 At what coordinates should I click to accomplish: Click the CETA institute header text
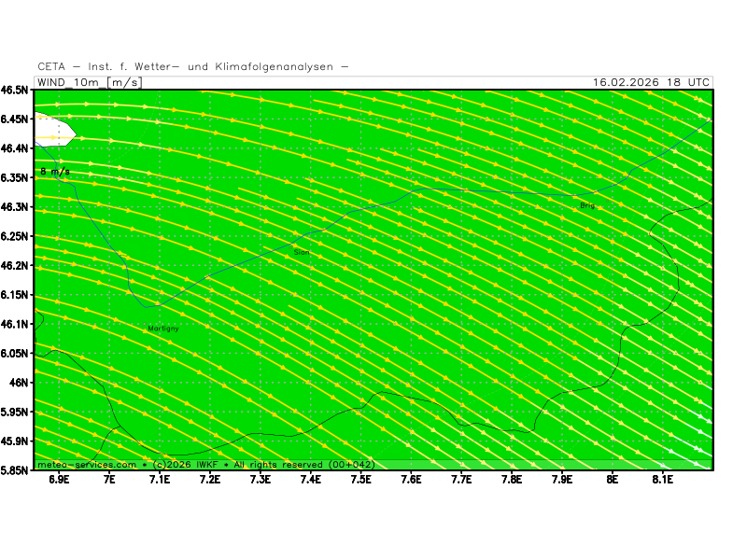coord(193,66)
